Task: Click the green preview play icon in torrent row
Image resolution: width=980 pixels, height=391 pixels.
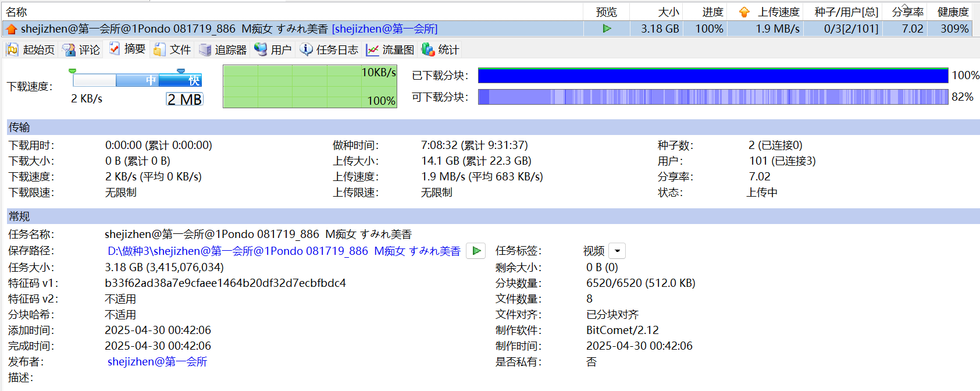Action: pyautogui.click(x=607, y=29)
